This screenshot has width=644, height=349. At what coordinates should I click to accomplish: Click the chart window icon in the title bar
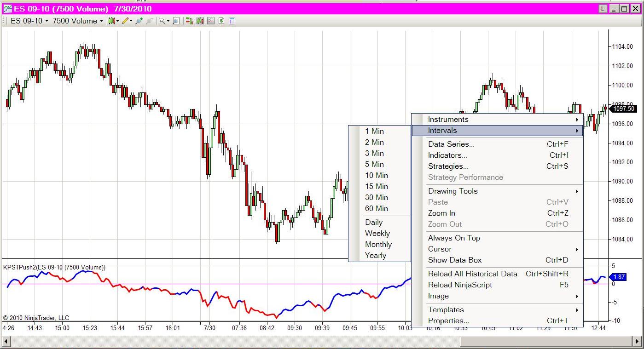coord(8,9)
